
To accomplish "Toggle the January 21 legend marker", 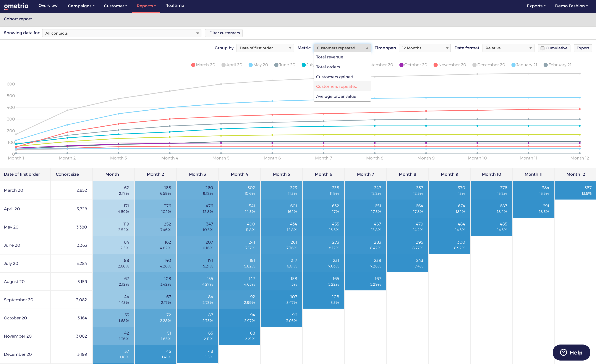I will 513,65.
